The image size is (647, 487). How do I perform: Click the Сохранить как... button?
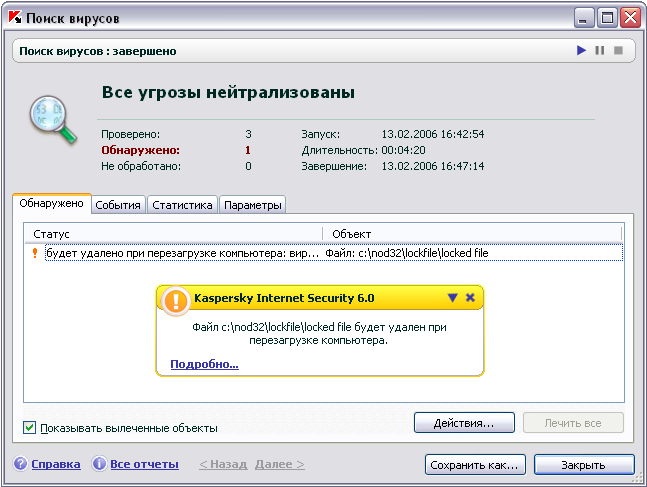(x=475, y=465)
